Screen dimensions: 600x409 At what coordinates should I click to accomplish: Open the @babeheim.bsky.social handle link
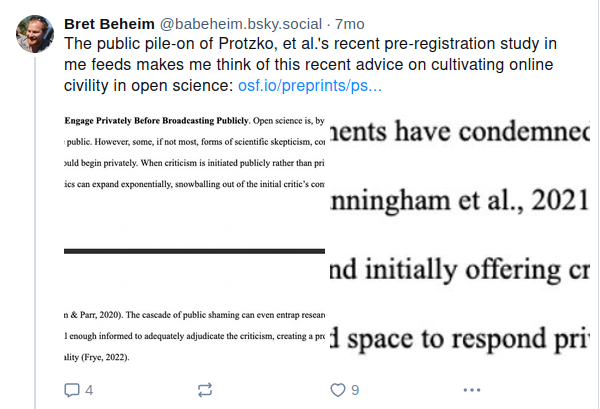coord(241,24)
